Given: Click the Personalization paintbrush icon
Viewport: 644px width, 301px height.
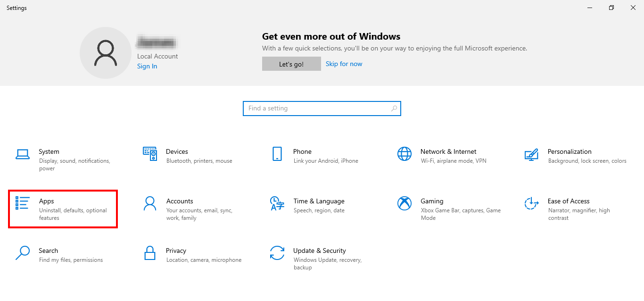Looking at the screenshot, I should tap(531, 154).
